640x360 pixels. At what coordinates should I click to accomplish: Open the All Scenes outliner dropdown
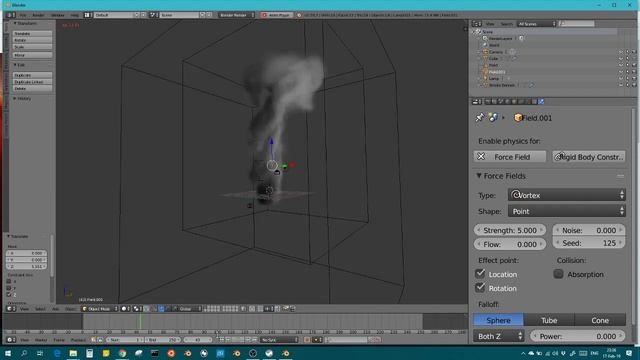[x=536, y=24]
